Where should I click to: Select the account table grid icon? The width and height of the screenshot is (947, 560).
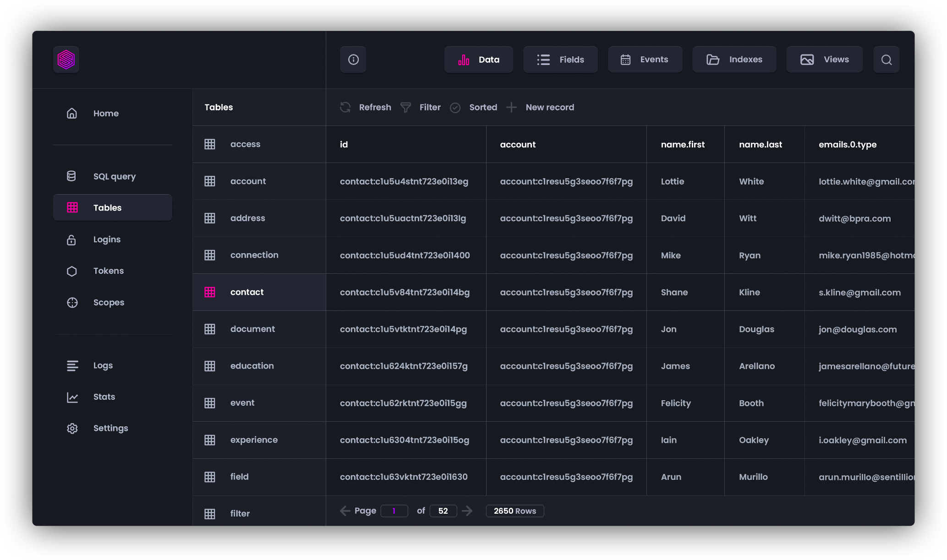click(210, 181)
